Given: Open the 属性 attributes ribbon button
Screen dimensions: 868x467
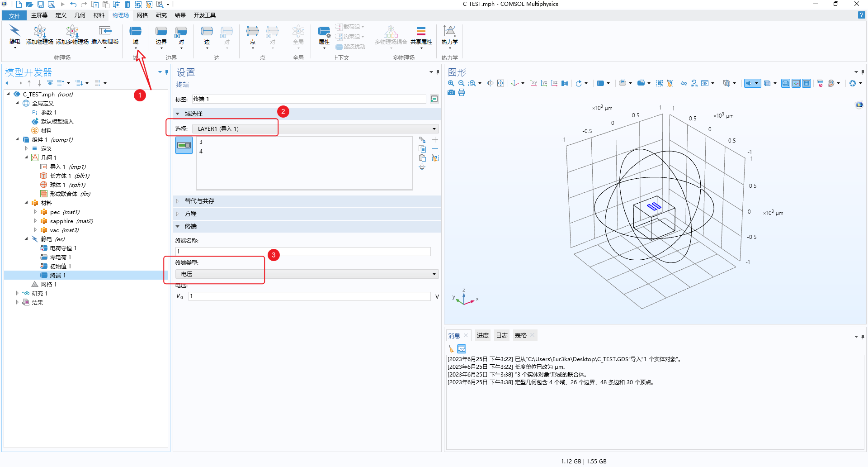Looking at the screenshot, I should pyautogui.click(x=324, y=36).
